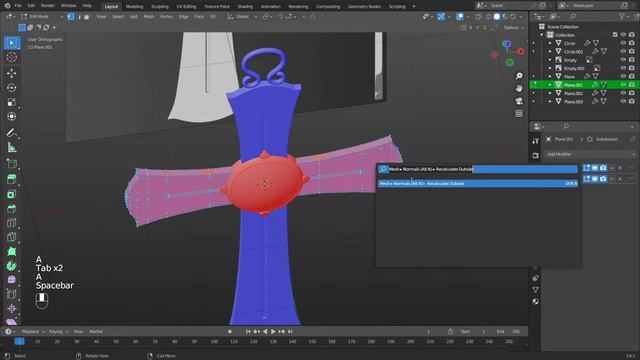
Task: Select the Smooth tool
Action: coord(12,280)
